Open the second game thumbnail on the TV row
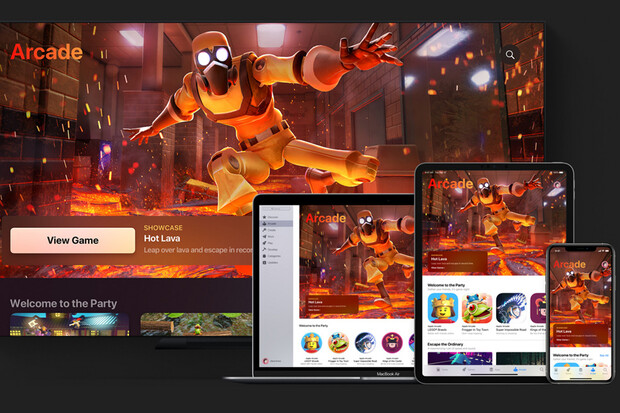620x413 pixels. click(196, 324)
